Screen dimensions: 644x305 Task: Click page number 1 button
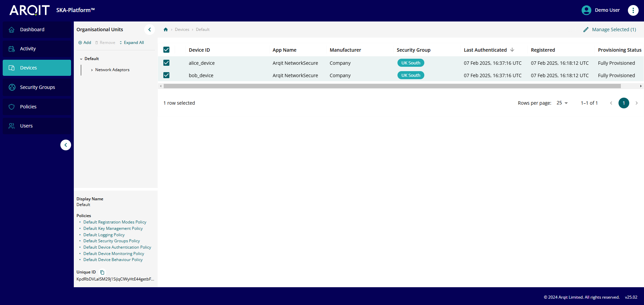[624, 103]
